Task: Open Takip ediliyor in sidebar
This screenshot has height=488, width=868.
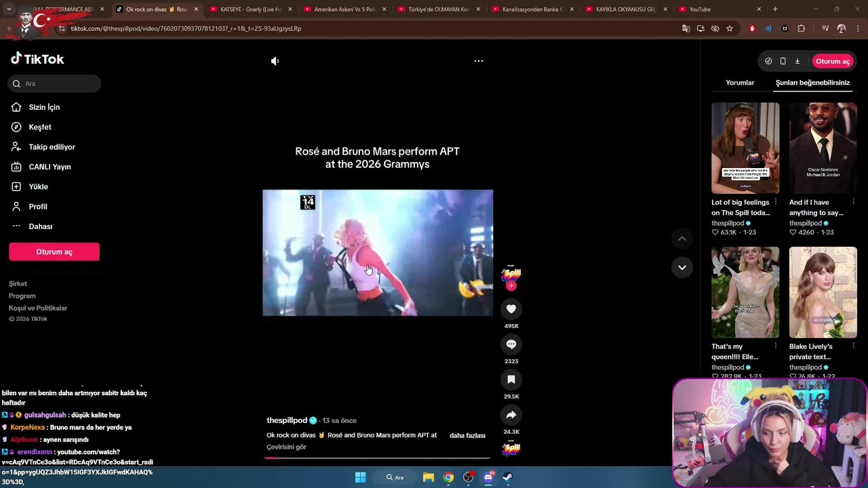Action: pos(52,147)
